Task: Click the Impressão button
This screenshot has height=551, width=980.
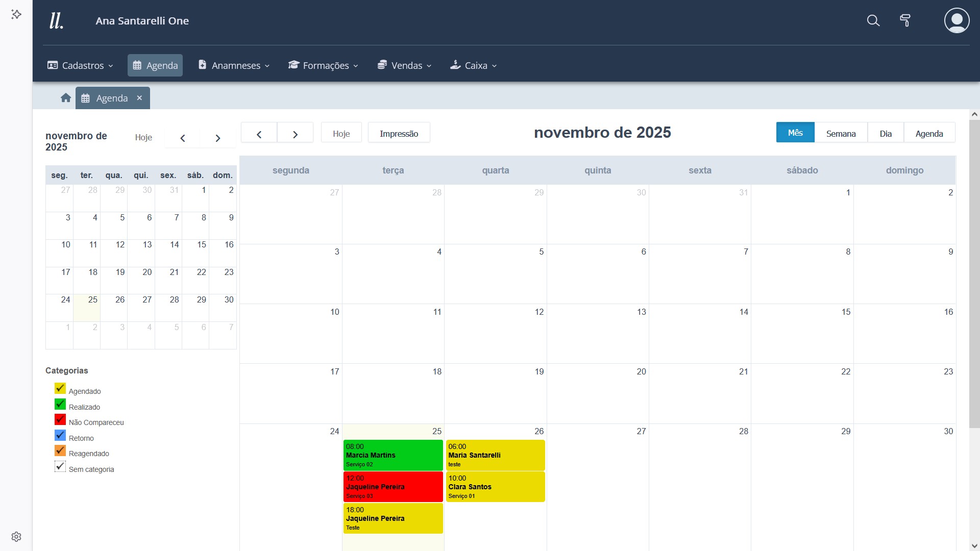Action: (399, 134)
